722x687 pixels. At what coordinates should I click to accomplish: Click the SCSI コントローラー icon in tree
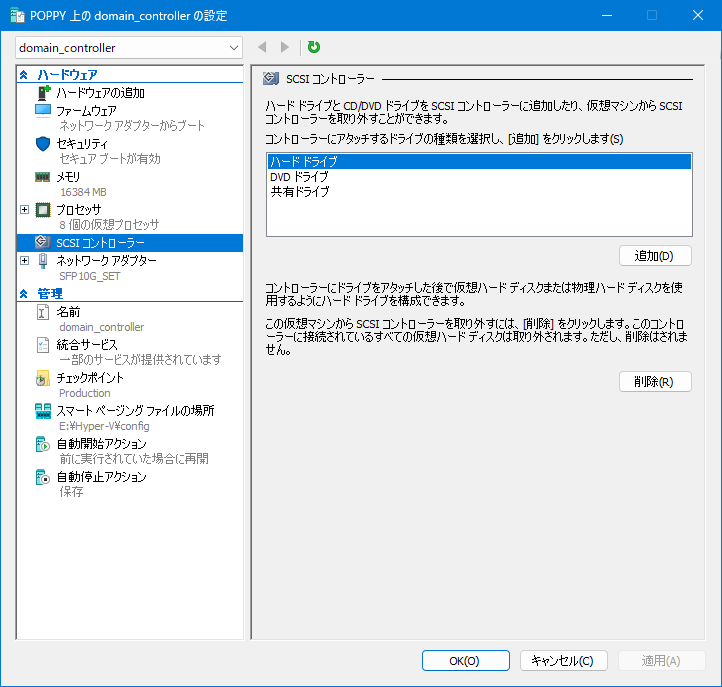pyautogui.click(x=42, y=242)
